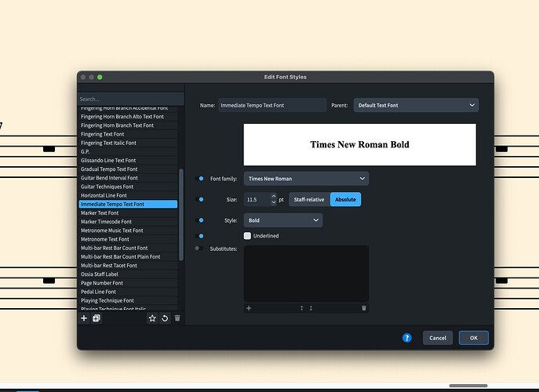Select Guitar Techniques Font
The width and height of the screenshot is (539, 392).
coord(128,187)
